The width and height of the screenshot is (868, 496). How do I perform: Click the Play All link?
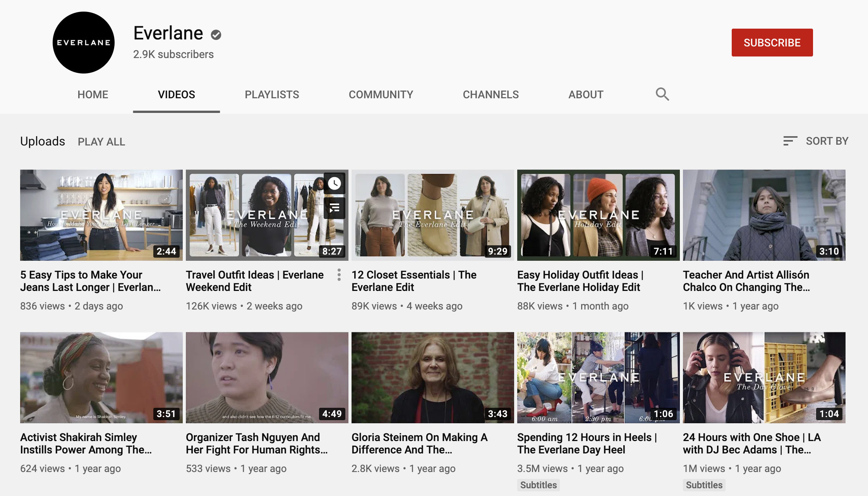(101, 142)
